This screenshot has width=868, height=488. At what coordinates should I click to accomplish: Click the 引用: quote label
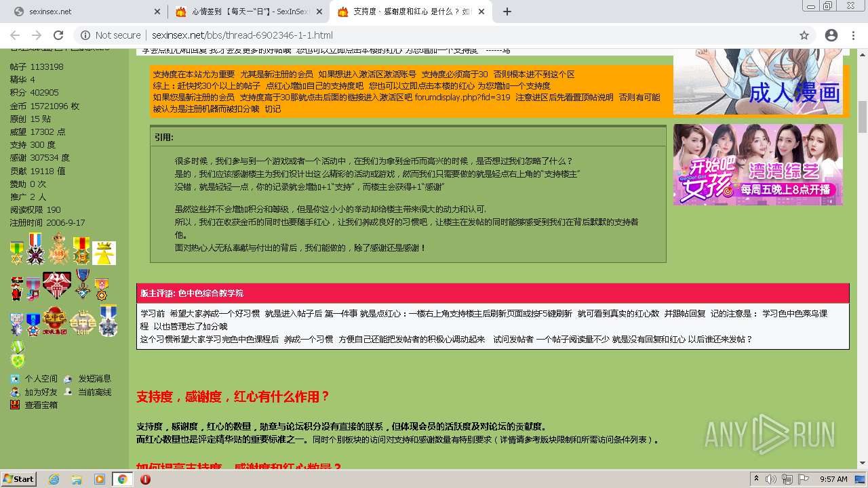click(x=164, y=137)
